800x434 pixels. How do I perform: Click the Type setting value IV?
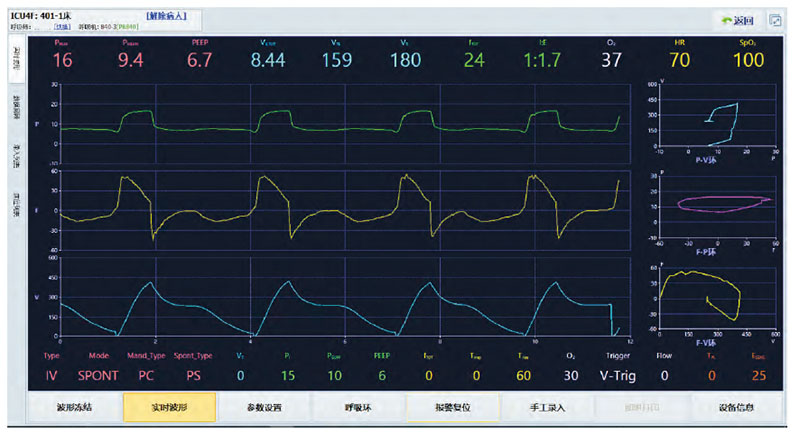[52, 376]
